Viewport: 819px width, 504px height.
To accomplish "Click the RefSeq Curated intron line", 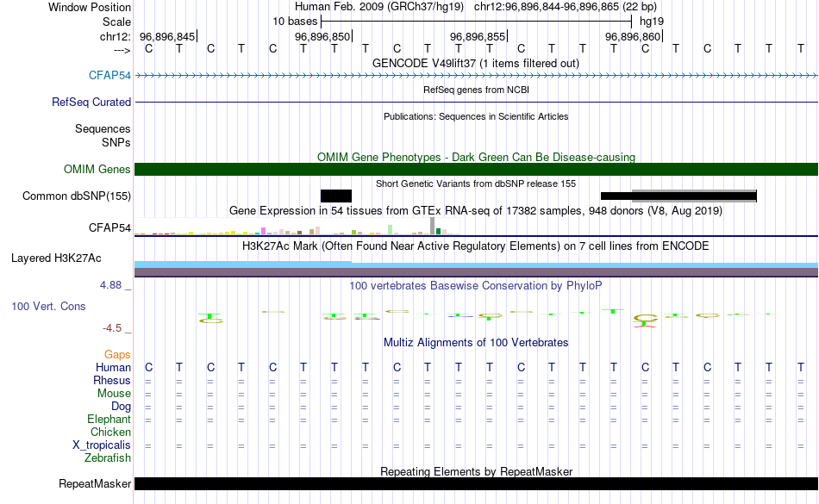I will coord(476,102).
